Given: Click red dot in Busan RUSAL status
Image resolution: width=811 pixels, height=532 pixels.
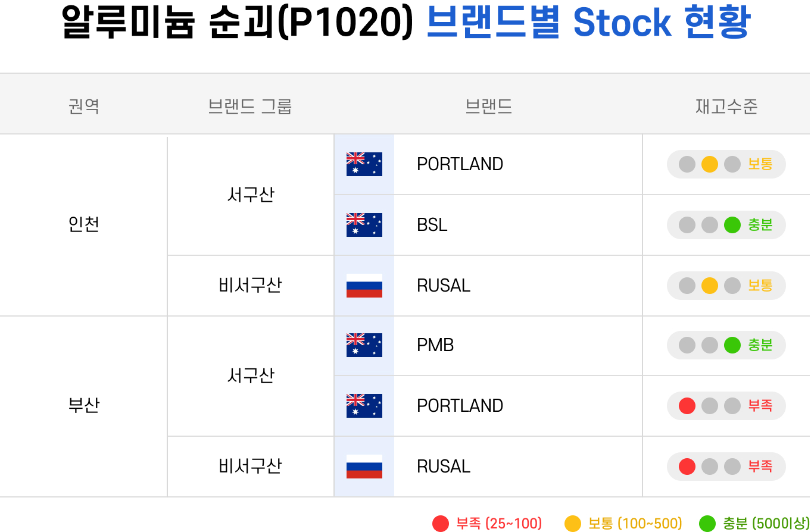Looking at the screenshot, I should click(x=687, y=467).
